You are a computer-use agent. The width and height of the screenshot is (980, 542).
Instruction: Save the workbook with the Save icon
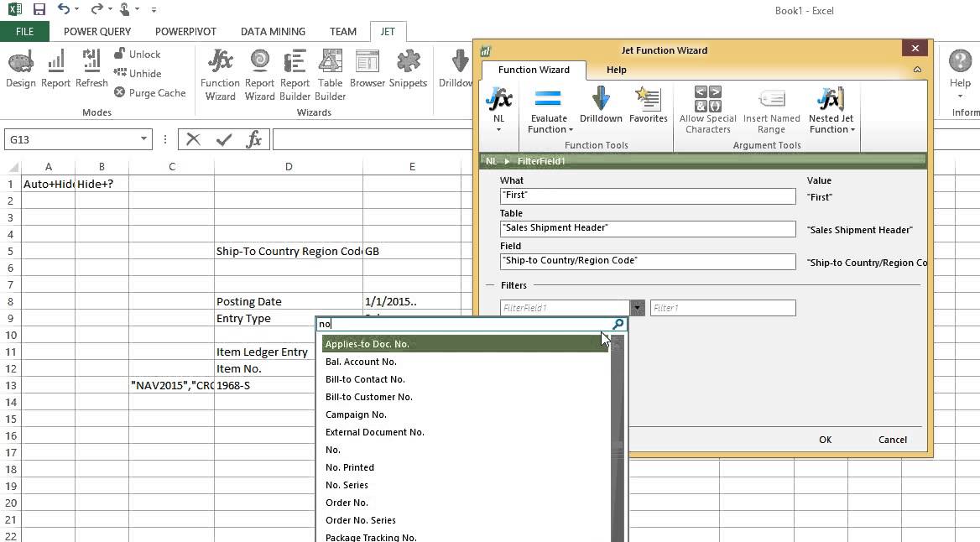pyautogui.click(x=39, y=9)
